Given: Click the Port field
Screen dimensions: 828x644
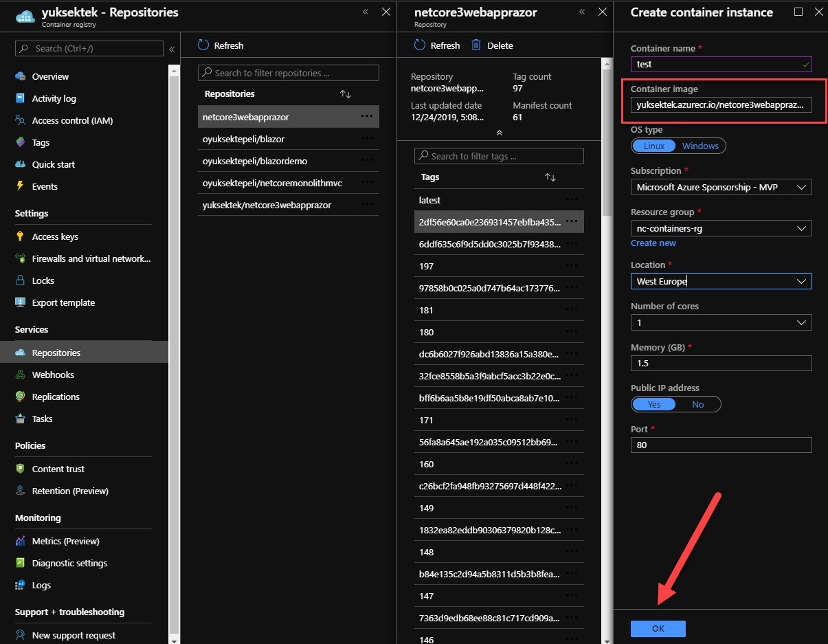Looking at the screenshot, I should tap(721, 445).
